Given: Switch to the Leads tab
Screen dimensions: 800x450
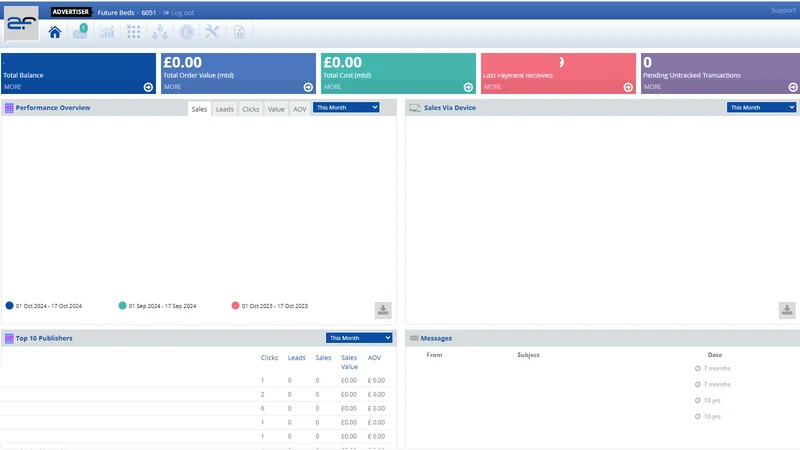Looking at the screenshot, I should click(224, 109).
